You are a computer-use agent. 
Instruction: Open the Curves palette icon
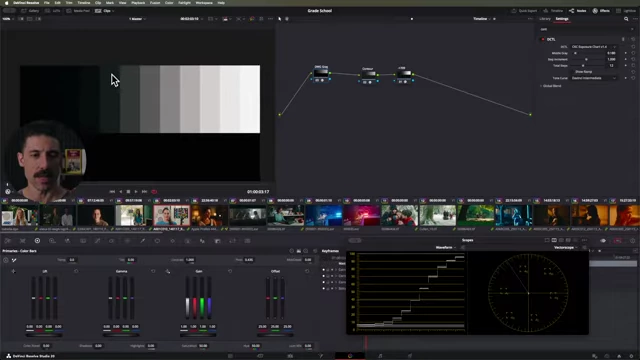98,241
